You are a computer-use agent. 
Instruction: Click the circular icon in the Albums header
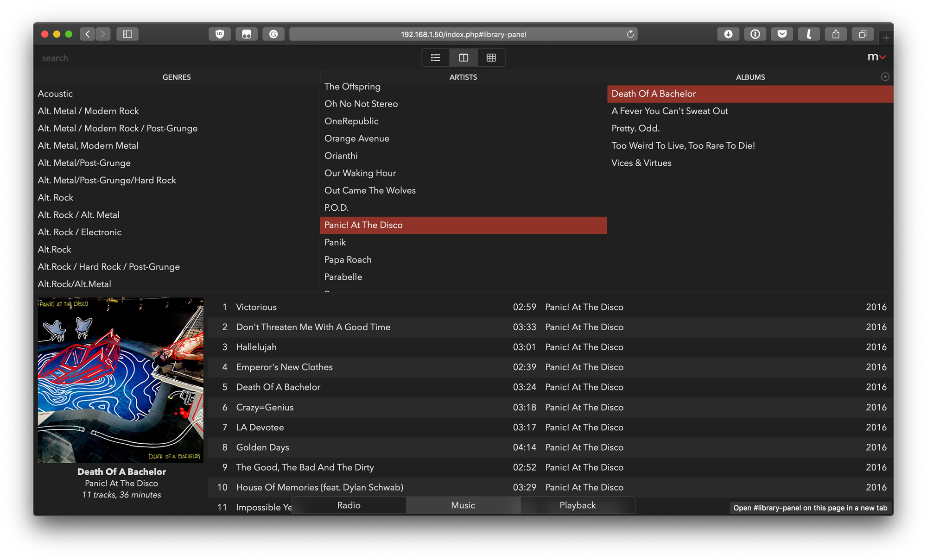tap(885, 77)
